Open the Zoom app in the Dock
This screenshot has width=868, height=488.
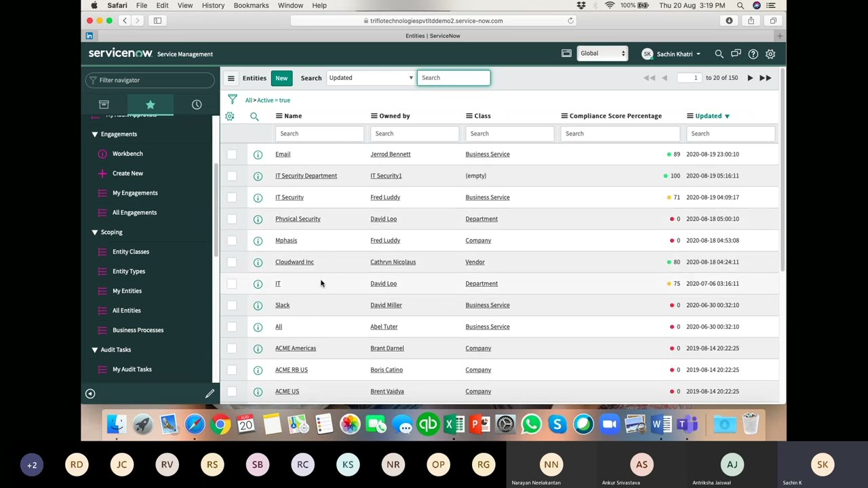coord(610,425)
